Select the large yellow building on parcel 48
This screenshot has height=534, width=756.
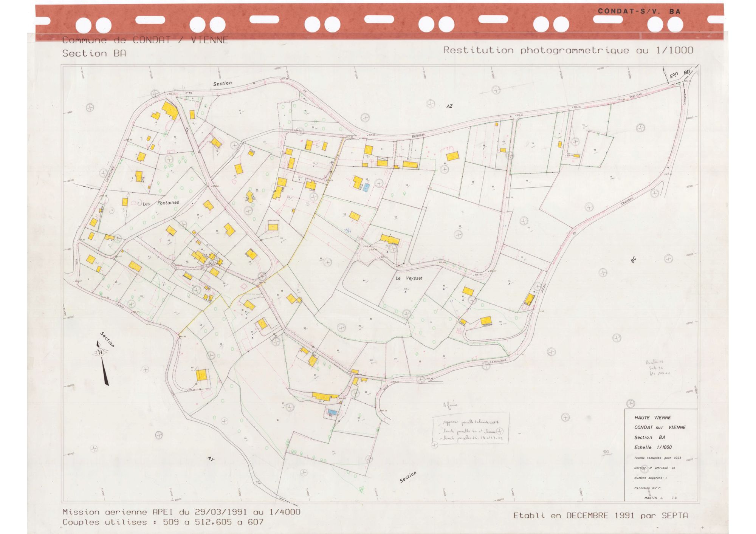pyautogui.click(x=202, y=375)
